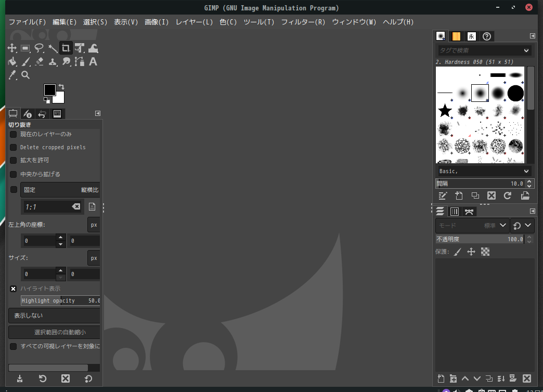The image size is (543, 392).
Task: Select the Paths tool
Action: 80,62
